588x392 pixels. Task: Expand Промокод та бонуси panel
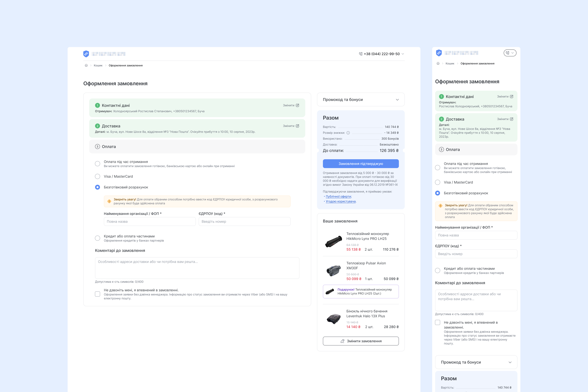point(397,99)
